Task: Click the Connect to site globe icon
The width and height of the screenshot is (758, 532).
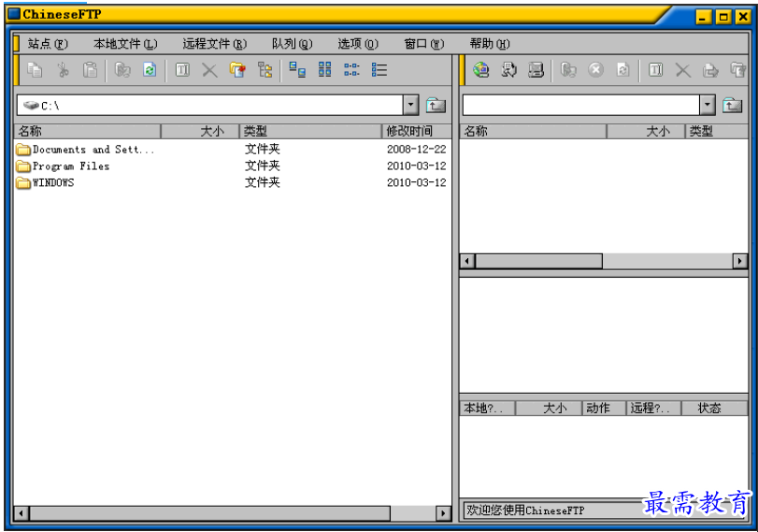Action: click(481, 70)
